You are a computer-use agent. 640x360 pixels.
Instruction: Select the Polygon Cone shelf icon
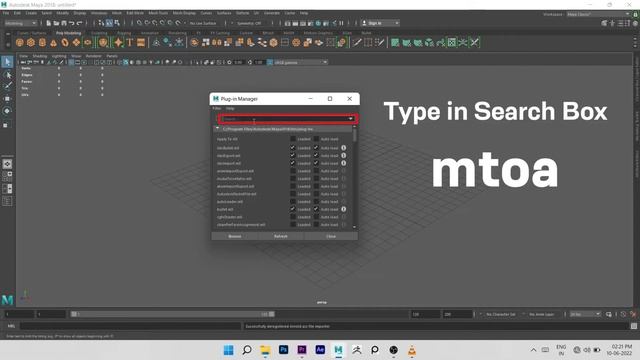click(x=53, y=42)
